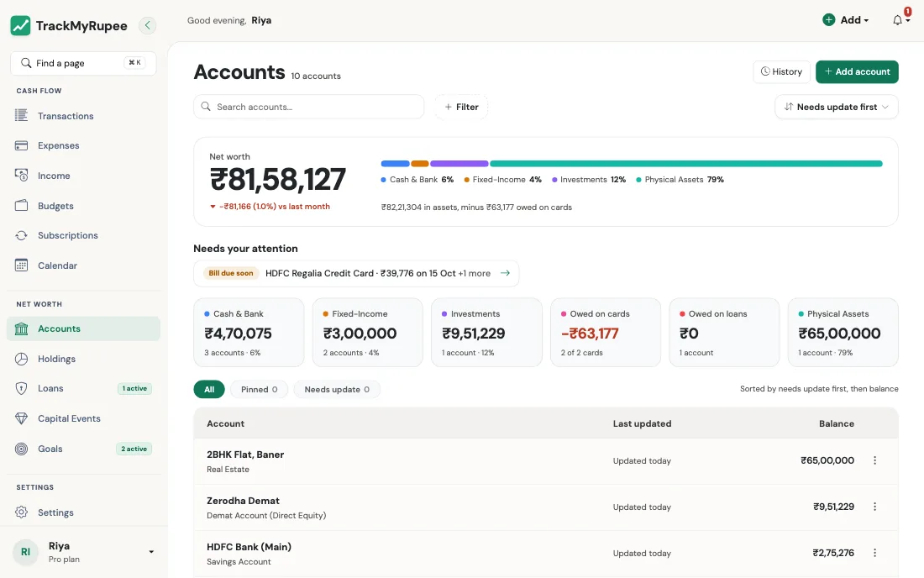This screenshot has width=924, height=578.
Task: Click the Add account button
Action: click(x=857, y=71)
